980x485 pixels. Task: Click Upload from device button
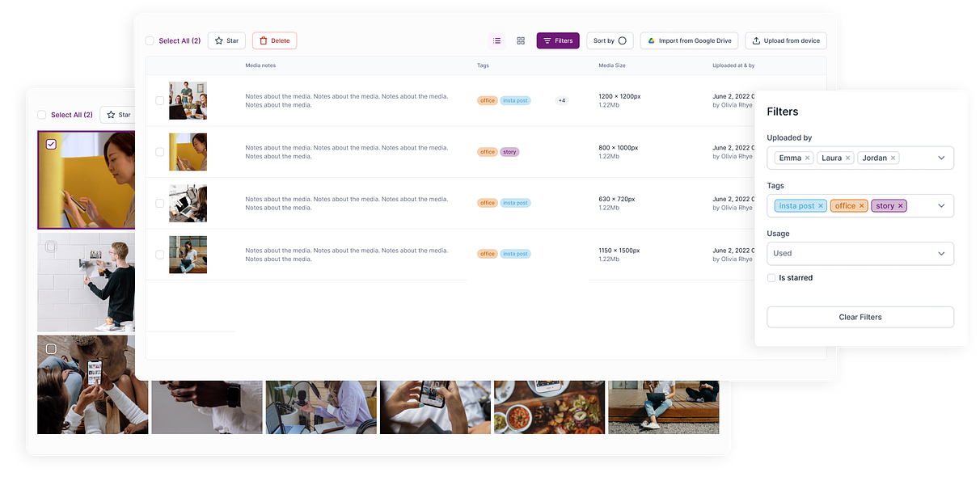pos(786,40)
